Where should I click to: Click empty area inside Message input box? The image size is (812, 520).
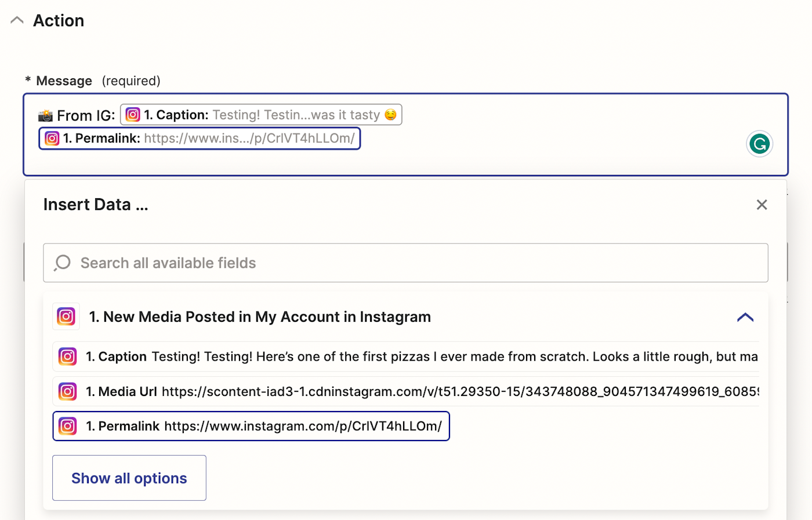[522, 157]
